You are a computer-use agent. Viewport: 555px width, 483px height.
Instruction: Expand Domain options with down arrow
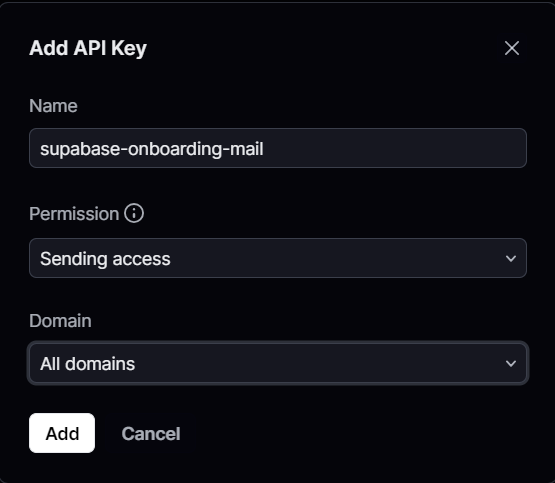pos(511,363)
